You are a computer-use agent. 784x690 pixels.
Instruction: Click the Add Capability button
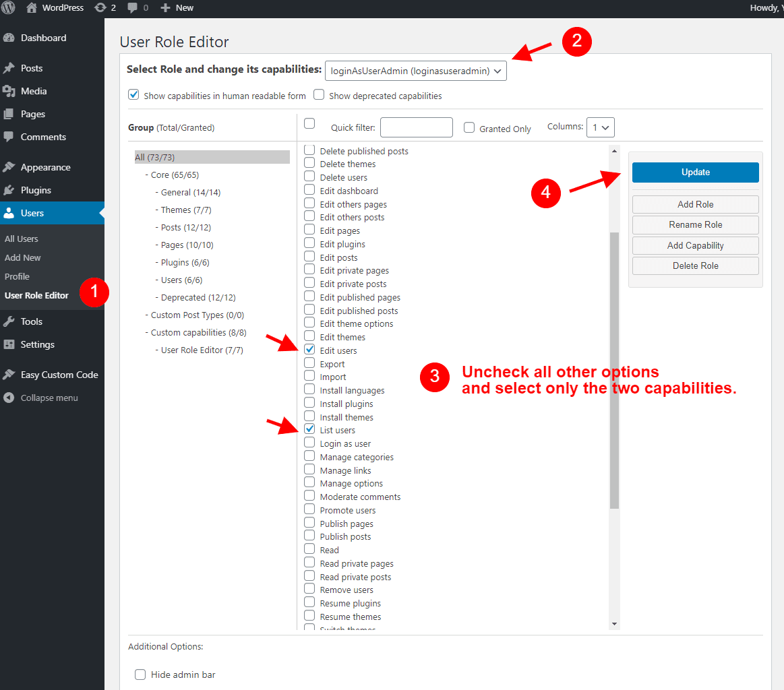(695, 245)
